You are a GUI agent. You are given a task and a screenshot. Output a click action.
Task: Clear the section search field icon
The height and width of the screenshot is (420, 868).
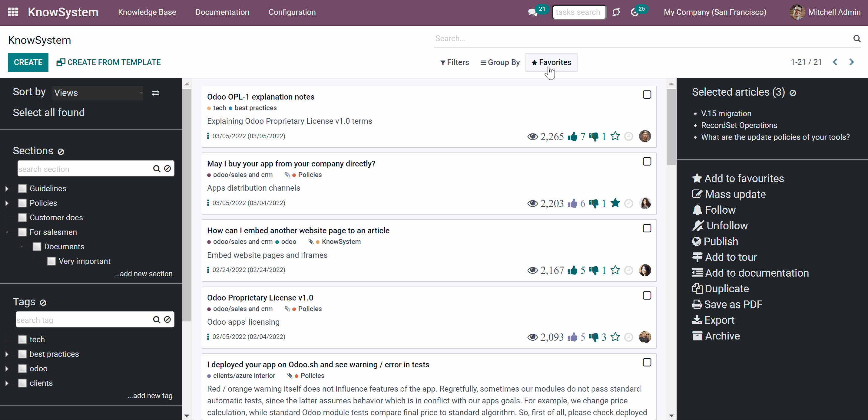pos(167,169)
